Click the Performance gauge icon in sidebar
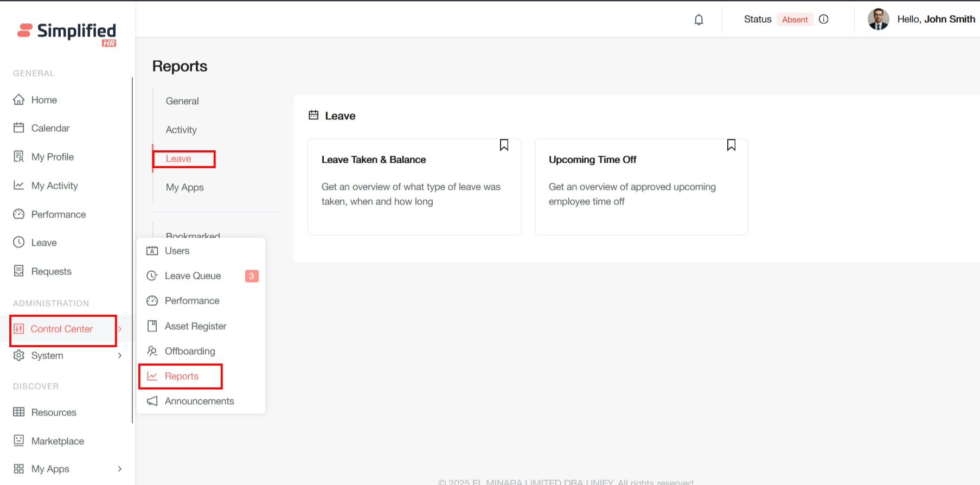The width and height of the screenshot is (980, 485). pos(19,214)
